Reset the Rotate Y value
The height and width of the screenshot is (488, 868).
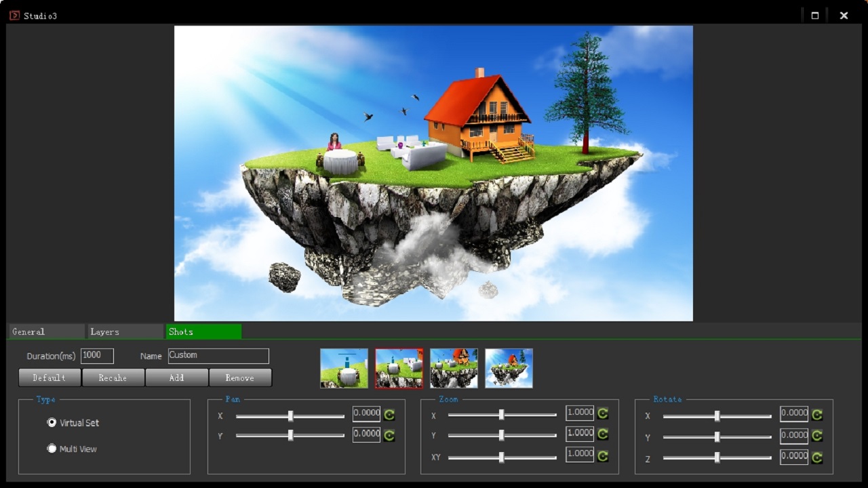click(817, 436)
